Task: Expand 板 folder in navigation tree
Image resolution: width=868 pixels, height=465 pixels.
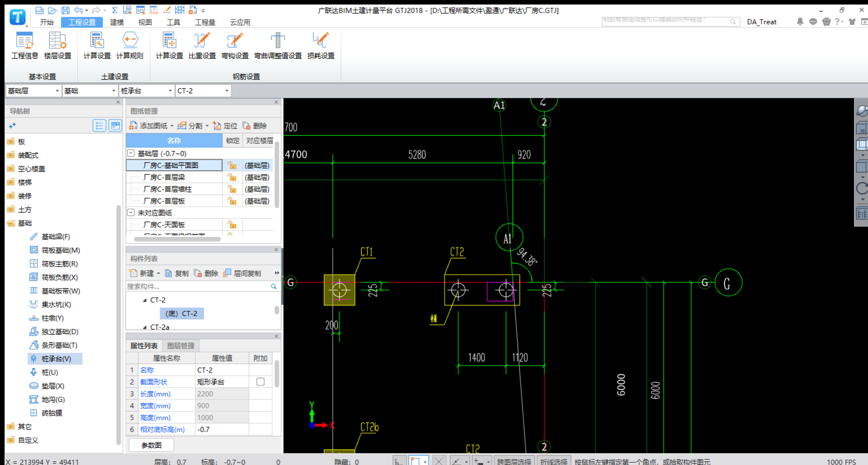Action: (x=11, y=142)
